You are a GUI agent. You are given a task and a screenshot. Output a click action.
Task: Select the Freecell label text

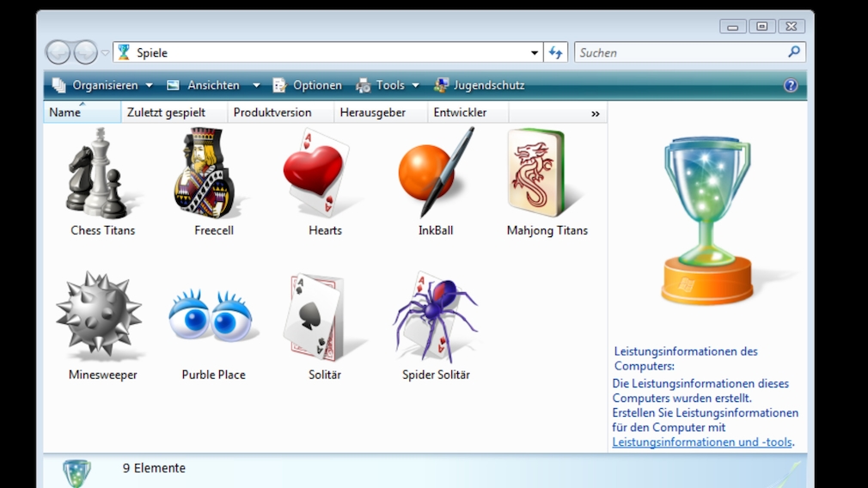(214, 230)
